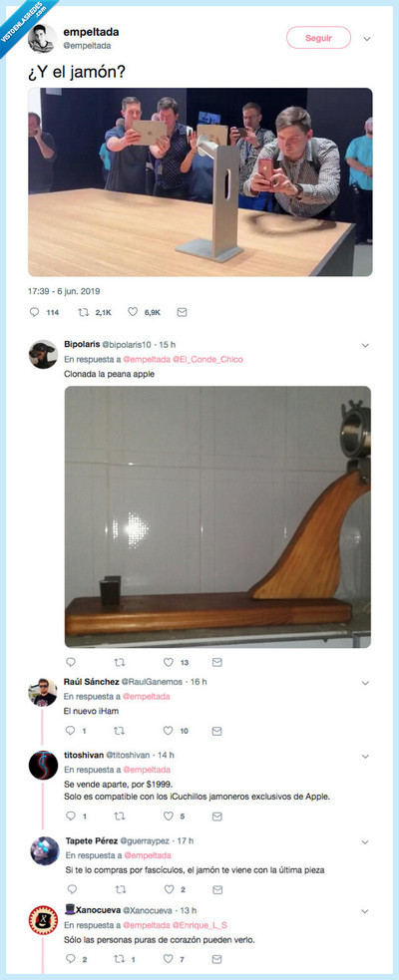Retweet the main tweet with 2,1K retweets
The image size is (399, 980).
[84, 312]
